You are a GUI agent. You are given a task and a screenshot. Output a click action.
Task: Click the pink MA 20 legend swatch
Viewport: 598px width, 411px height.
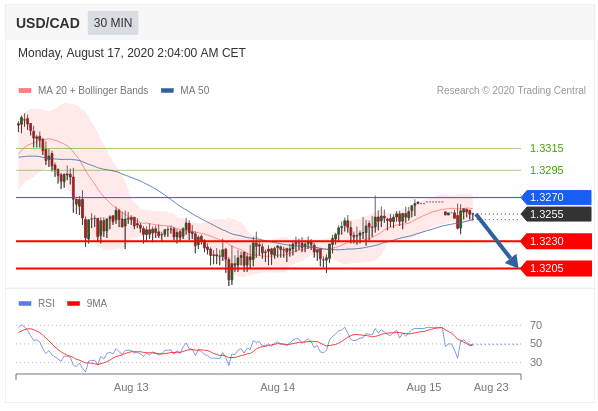point(25,90)
